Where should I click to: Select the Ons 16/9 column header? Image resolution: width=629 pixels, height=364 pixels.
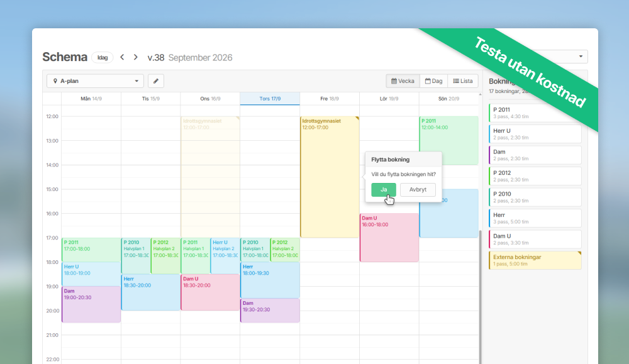point(210,99)
